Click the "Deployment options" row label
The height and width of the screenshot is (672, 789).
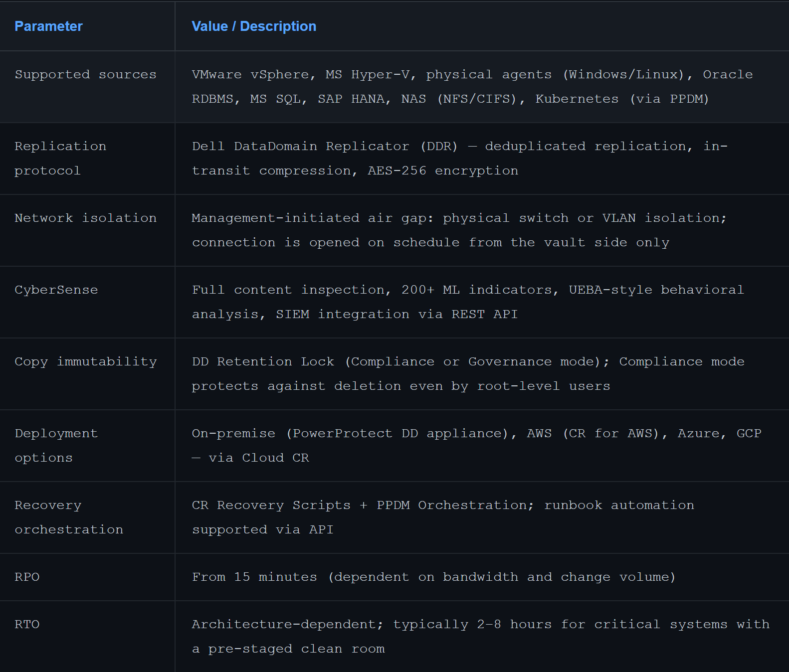[x=56, y=446]
